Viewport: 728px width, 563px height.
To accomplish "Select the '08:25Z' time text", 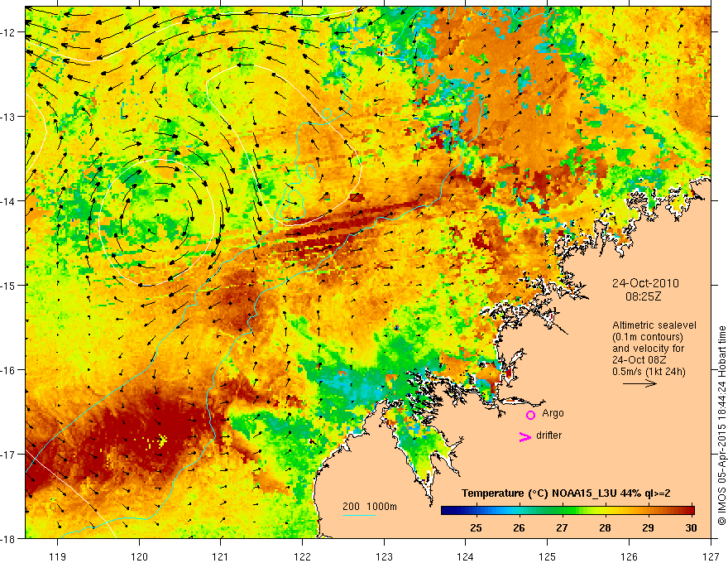I will tap(643, 296).
